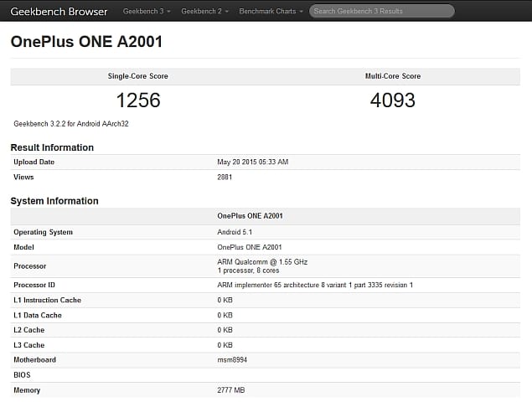Click the Geekbench 3.2.2 for Android version text
532x402 pixels.
point(70,124)
